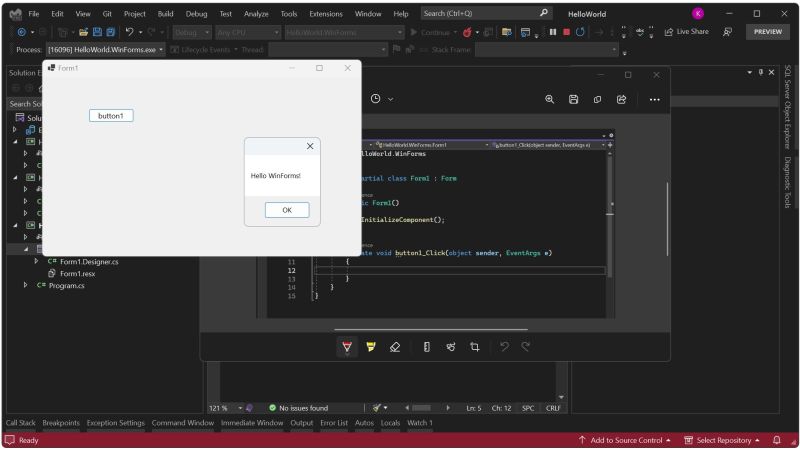Click the Navigate Backward icon
Viewport: 800px width, 450px height.
21,32
